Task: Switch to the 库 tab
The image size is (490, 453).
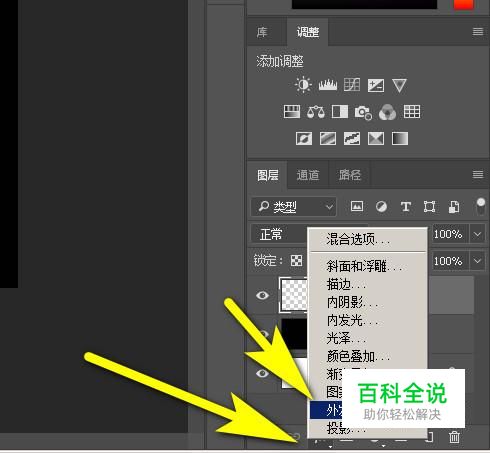Action: 262,32
